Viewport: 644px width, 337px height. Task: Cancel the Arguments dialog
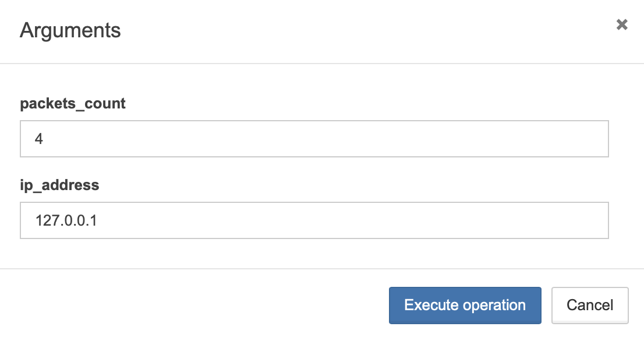pyautogui.click(x=590, y=306)
